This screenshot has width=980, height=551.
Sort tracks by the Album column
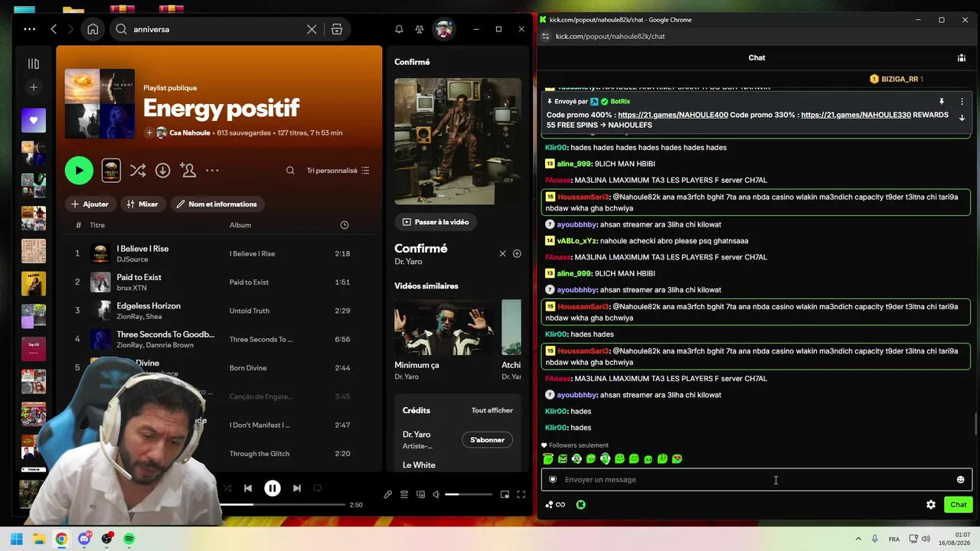point(240,225)
